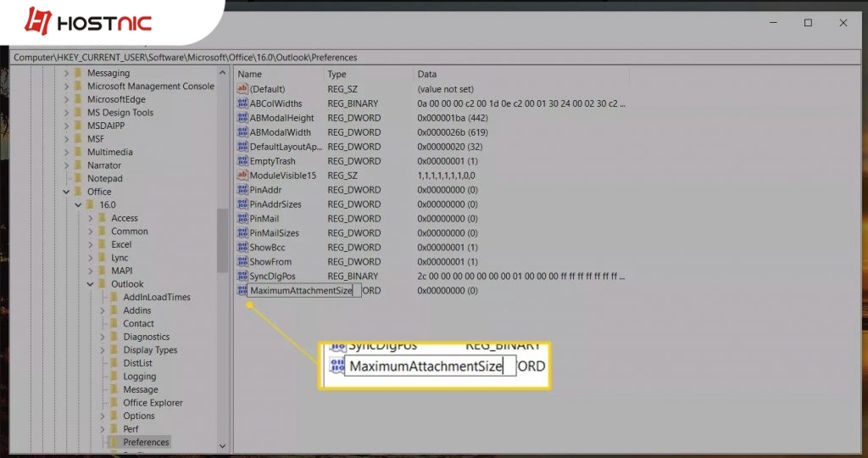Viewport: 868px width, 458px height.
Task: Click the ModuleVisible15 string icon
Action: pos(242,175)
